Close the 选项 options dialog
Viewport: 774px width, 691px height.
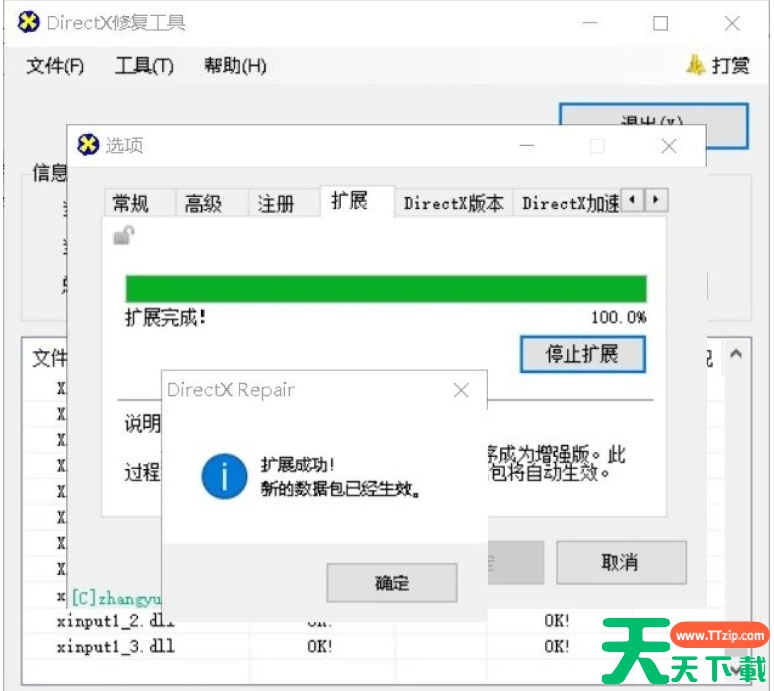point(669,146)
